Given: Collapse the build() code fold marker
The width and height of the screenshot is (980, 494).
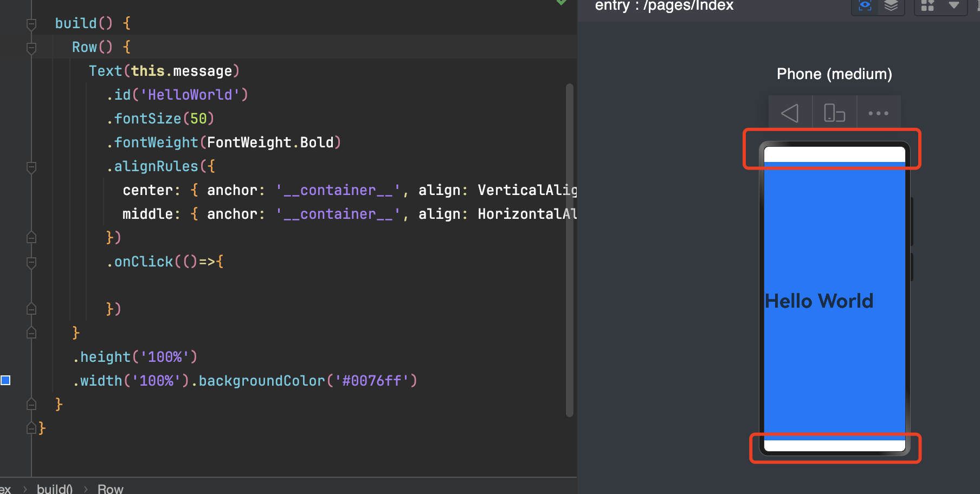Looking at the screenshot, I should pos(31,24).
